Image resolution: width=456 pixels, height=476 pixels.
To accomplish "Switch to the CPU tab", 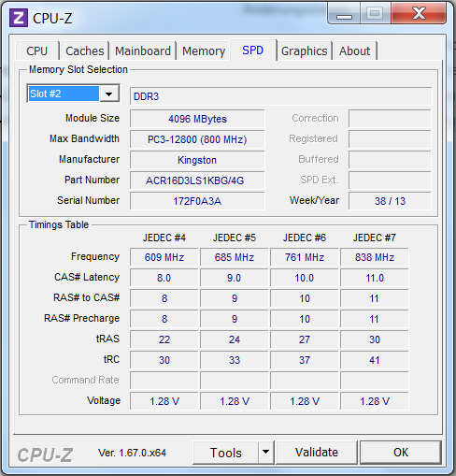I will click(37, 50).
